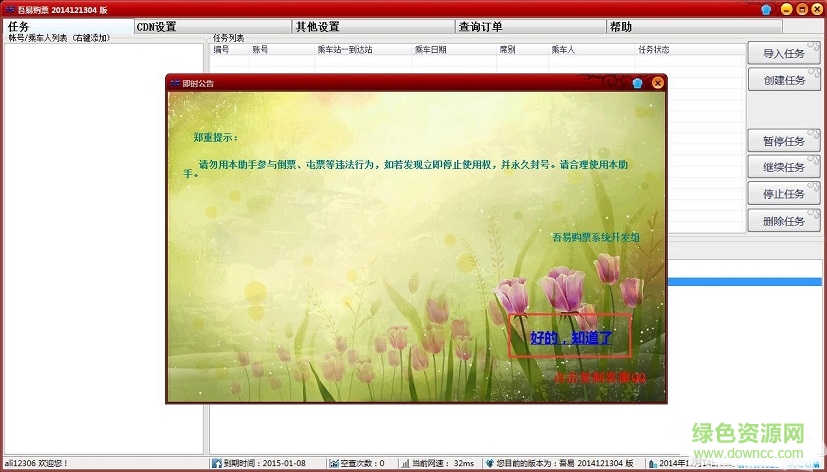This screenshot has width=827, height=472.
Task: Click the 任务列表 panel label
Action: (x=228, y=38)
